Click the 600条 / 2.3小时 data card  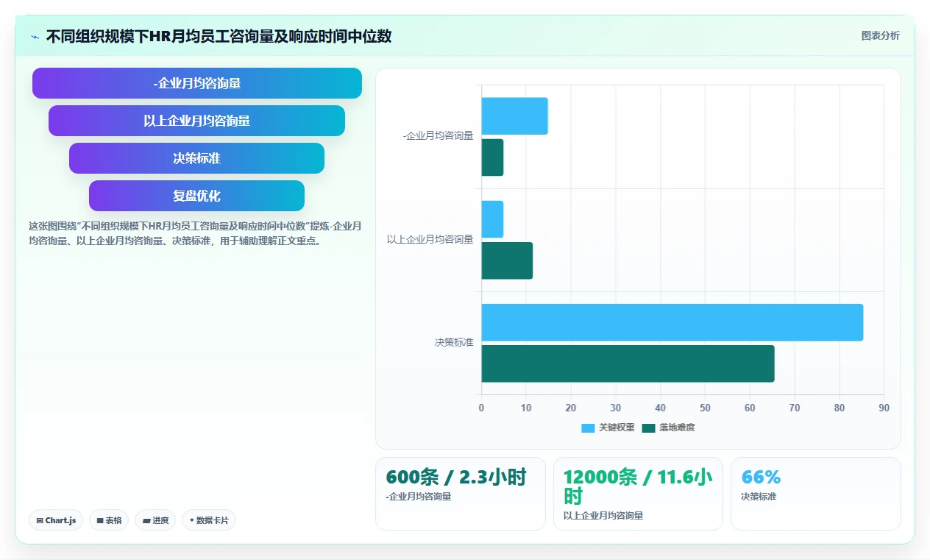461,493
